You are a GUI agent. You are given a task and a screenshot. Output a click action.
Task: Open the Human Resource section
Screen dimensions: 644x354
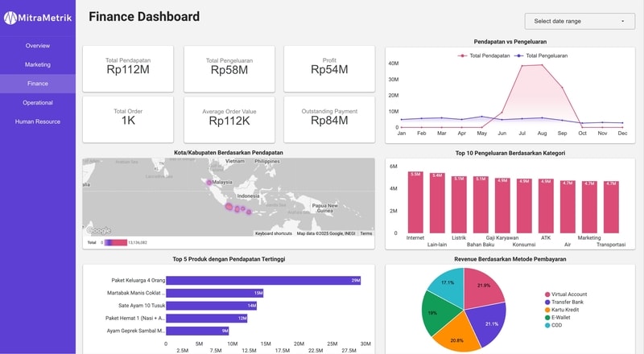[x=38, y=121]
